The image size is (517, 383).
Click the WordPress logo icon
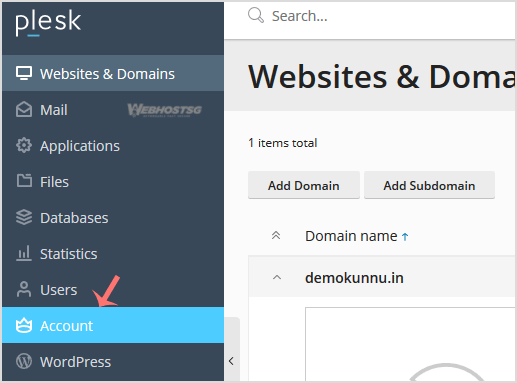24,361
